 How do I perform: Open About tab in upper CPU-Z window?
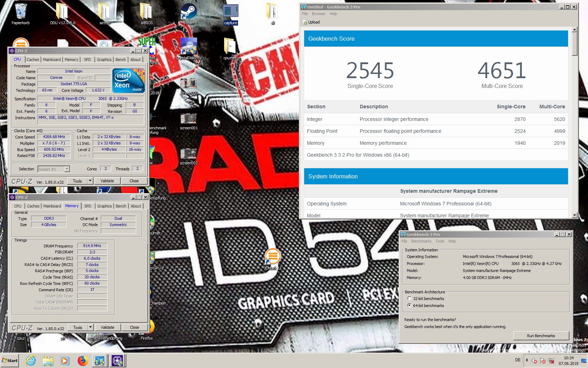135,60
